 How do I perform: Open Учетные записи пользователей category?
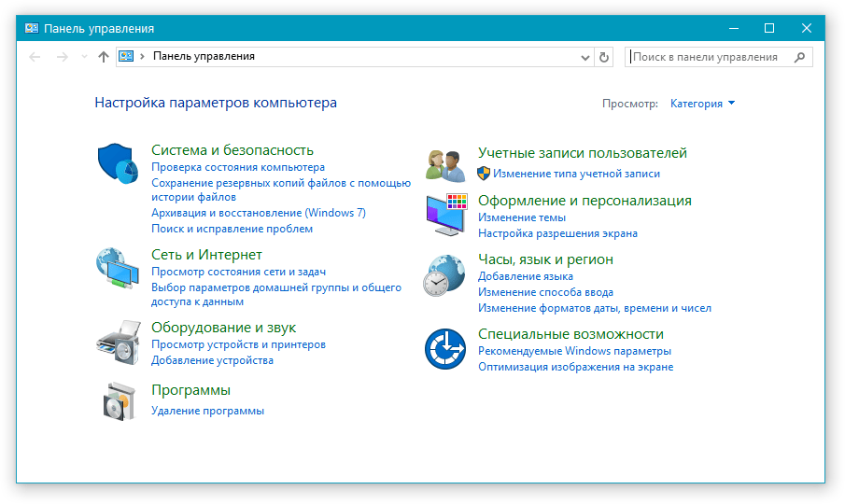[x=583, y=153]
